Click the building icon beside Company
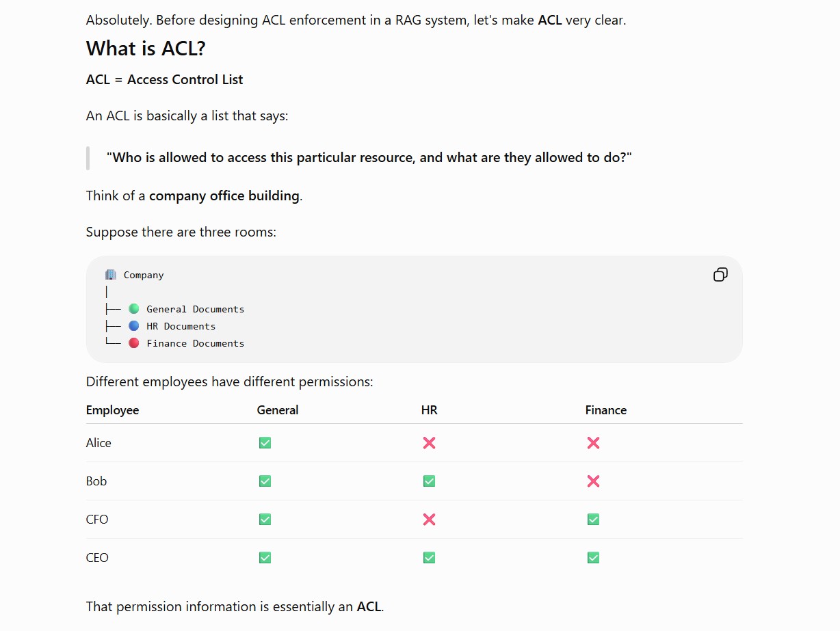The image size is (840, 631). tap(111, 275)
